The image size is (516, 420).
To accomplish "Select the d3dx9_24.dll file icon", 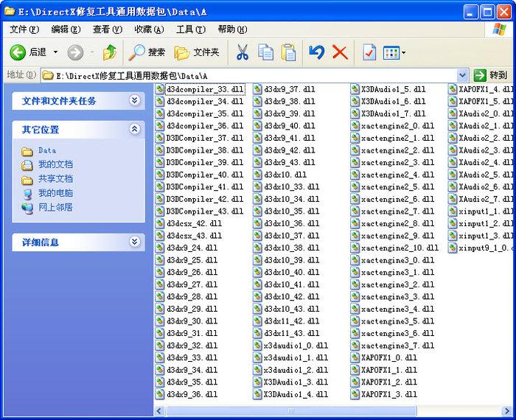I will pyautogui.click(x=160, y=248).
